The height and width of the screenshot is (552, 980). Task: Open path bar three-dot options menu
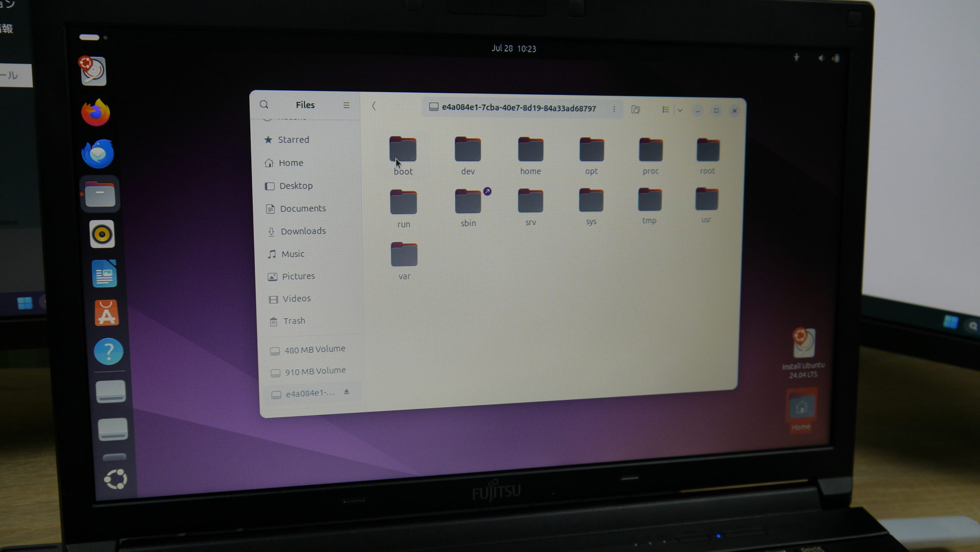click(x=614, y=109)
